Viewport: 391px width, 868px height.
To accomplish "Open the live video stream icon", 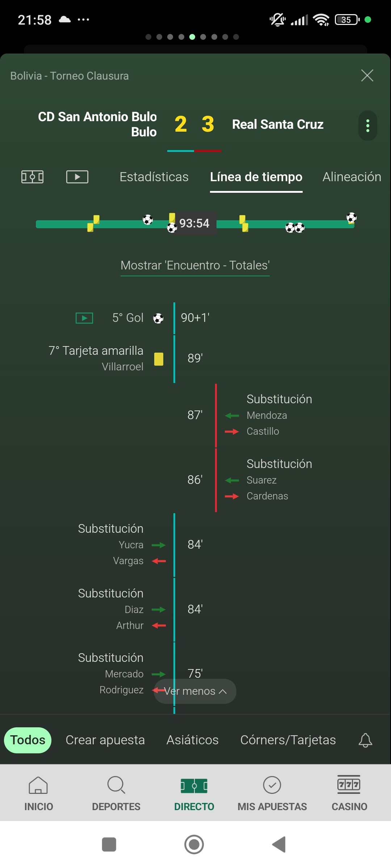I will [x=77, y=177].
